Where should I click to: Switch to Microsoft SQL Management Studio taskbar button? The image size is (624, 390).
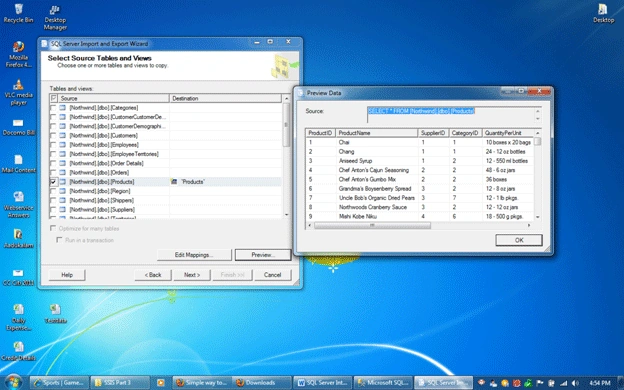(383, 383)
